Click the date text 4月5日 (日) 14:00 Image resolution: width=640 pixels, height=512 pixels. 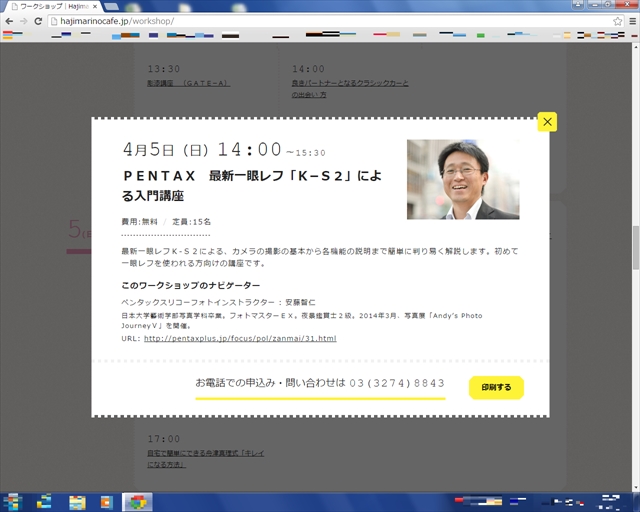pos(202,149)
